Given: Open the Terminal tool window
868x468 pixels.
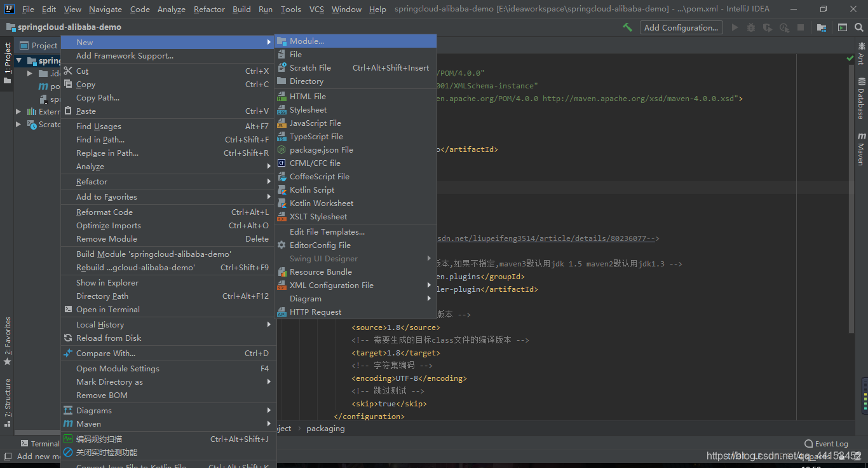Looking at the screenshot, I should pyautogui.click(x=39, y=443).
